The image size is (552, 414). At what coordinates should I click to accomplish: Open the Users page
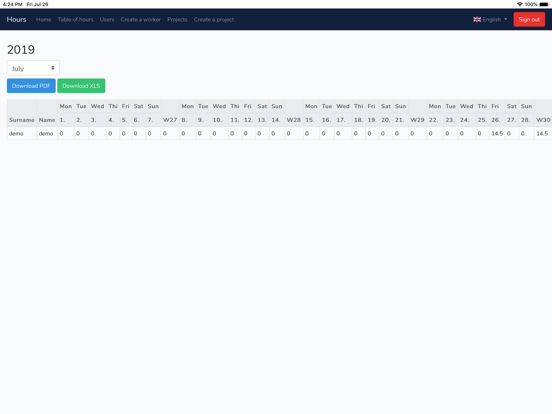tap(107, 19)
